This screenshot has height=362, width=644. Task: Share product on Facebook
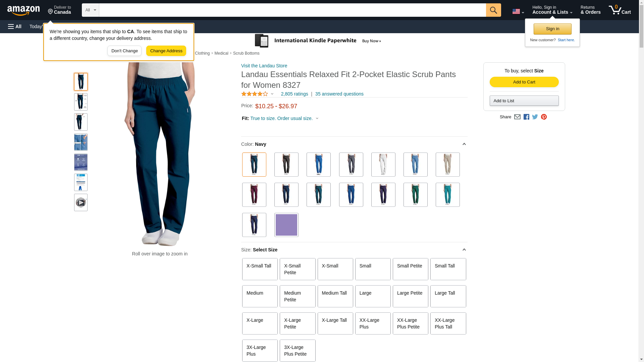526,117
